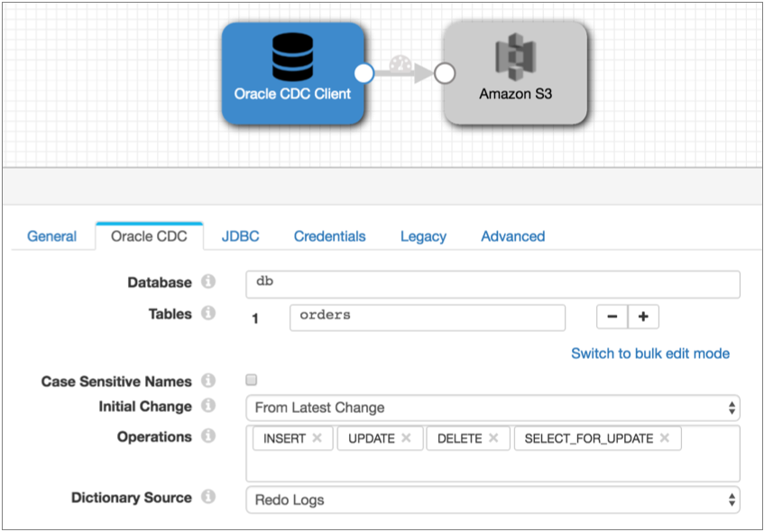Screen dimensions: 764x532
Task: Click the Amazon S3 stage icon
Action: click(515, 58)
